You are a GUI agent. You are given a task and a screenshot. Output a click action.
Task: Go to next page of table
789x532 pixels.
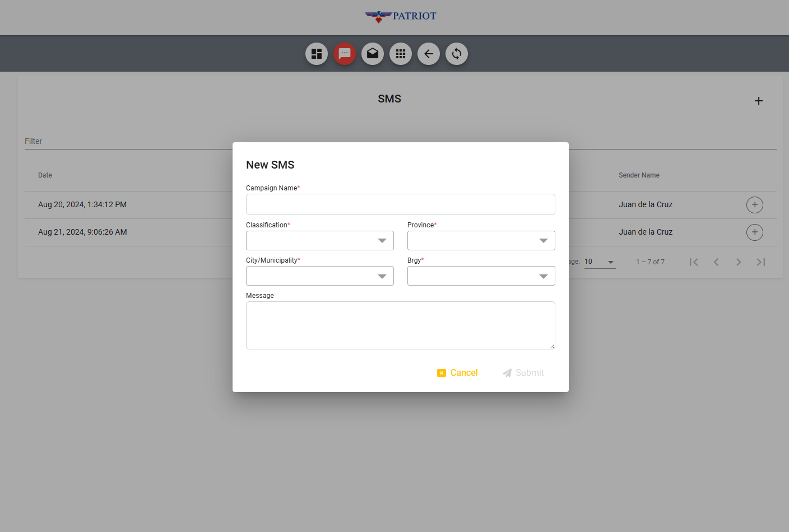point(739,262)
